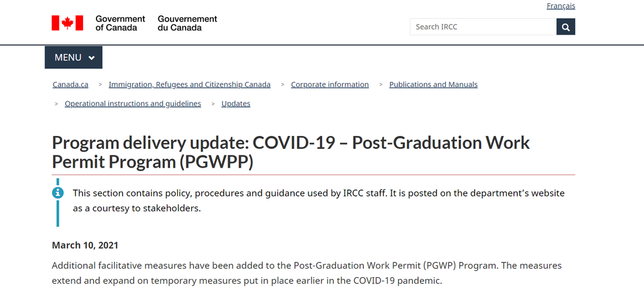Open the Publications and Manuals breadcrumb
The width and height of the screenshot is (644, 290).
(433, 84)
